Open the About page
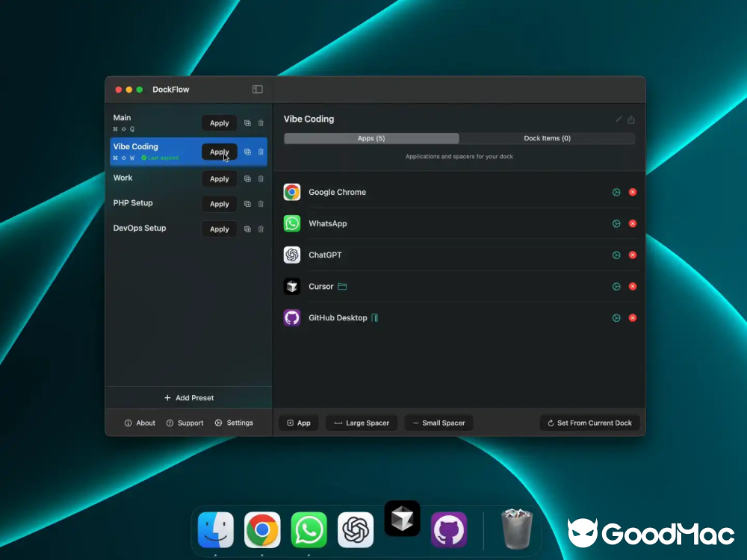The width and height of the screenshot is (747, 560). 140,423
